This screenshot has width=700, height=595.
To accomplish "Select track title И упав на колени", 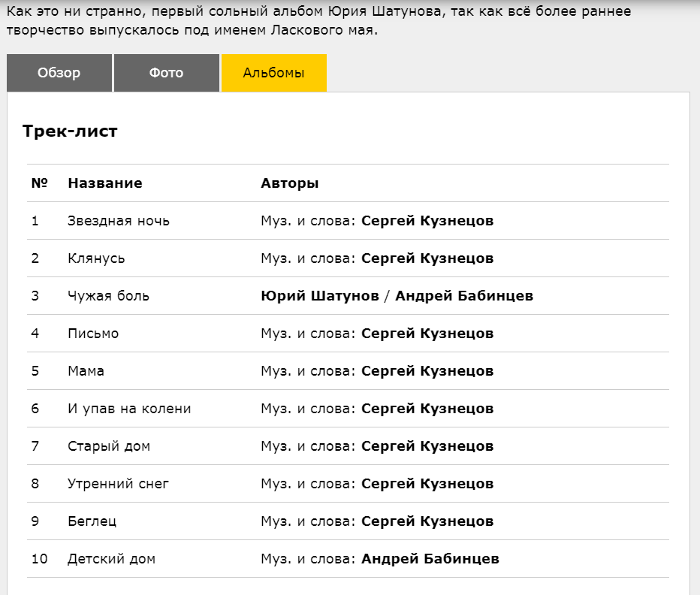I will click(x=129, y=408).
